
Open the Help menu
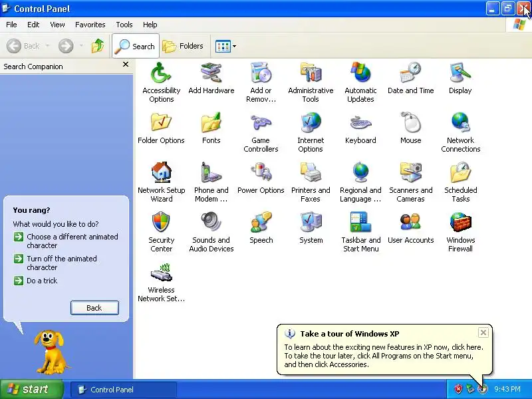(150, 25)
